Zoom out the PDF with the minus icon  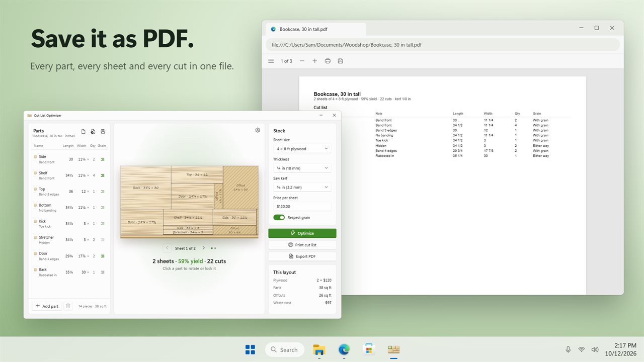point(302,61)
